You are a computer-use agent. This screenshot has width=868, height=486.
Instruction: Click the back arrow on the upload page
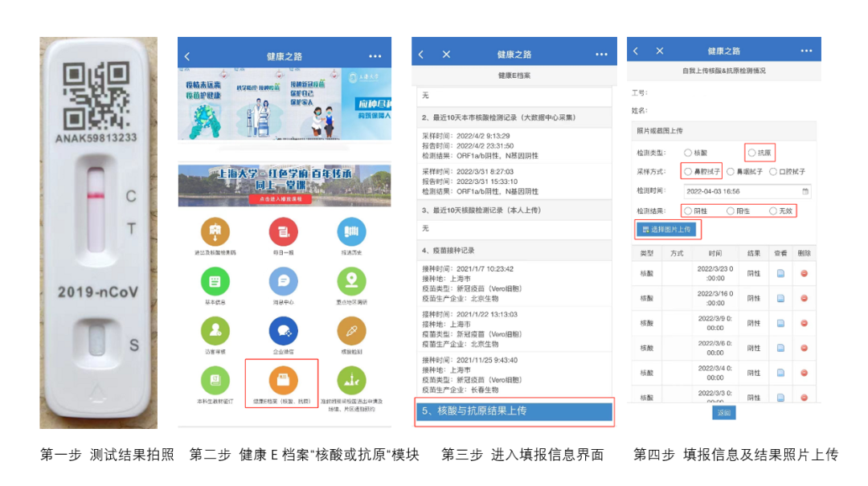point(635,50)
